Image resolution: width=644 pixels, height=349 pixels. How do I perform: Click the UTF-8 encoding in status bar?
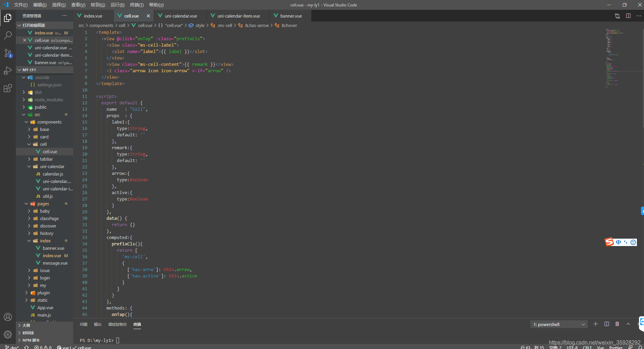572,347
